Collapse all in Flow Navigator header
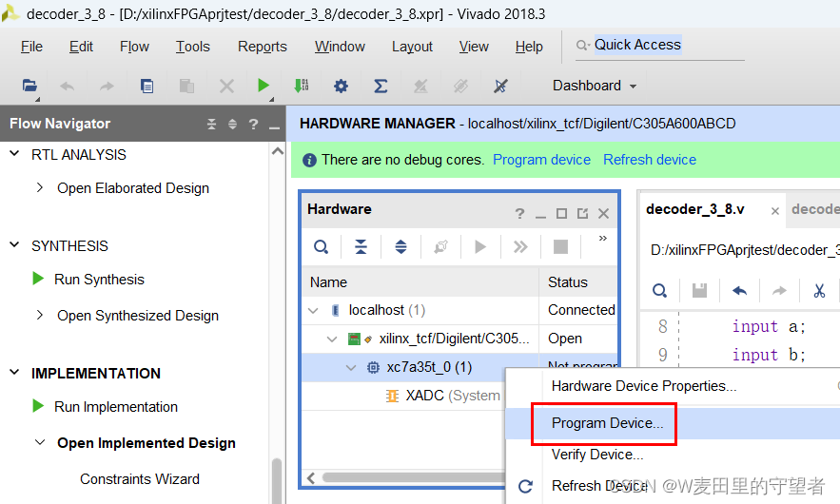The height and width of the screenshot is (504, 840). 211,125
